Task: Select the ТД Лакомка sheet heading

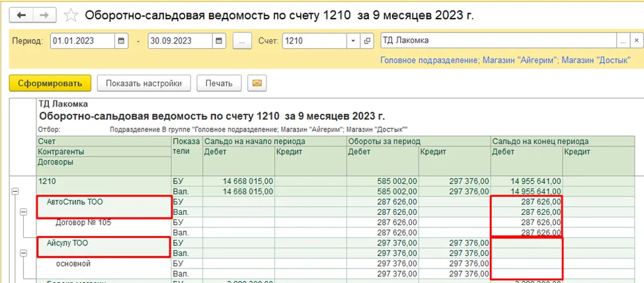Action: pos(63,104)
